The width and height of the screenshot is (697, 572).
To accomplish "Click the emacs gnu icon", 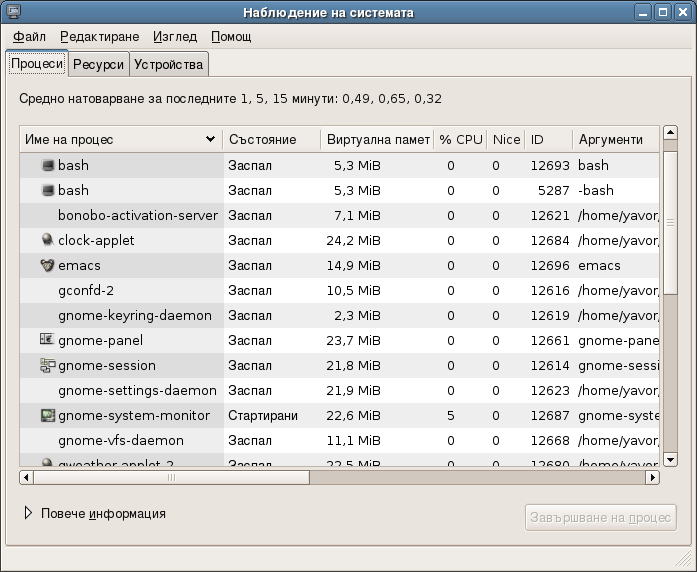I will [47, 265].
